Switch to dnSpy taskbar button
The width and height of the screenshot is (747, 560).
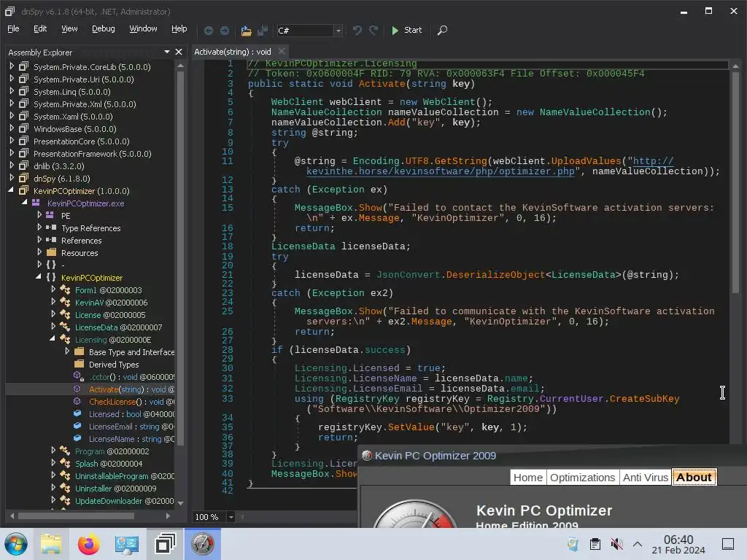(x=165, y=544)
